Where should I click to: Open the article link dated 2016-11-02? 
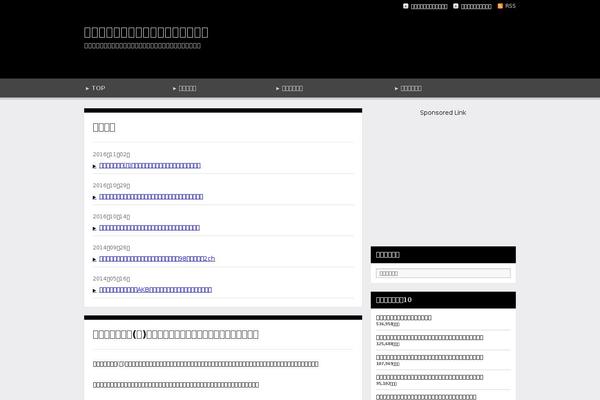coord(150,165)
